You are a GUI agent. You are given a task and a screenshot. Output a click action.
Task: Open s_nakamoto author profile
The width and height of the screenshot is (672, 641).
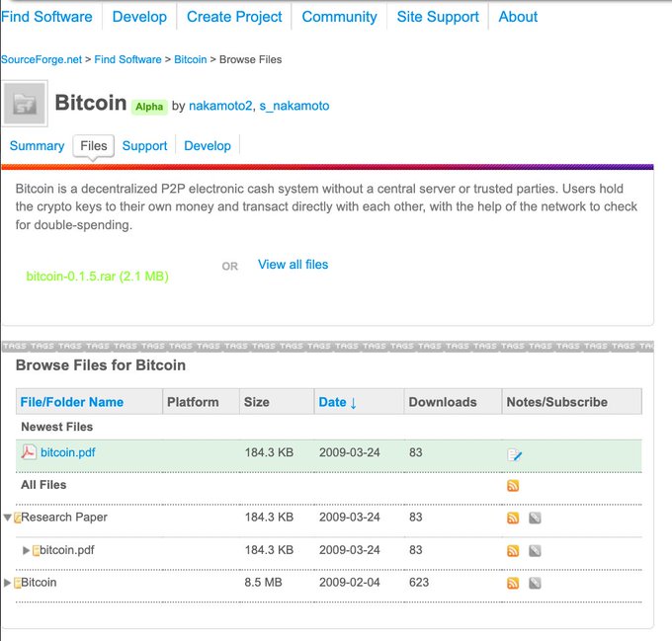tap(294, 106)
